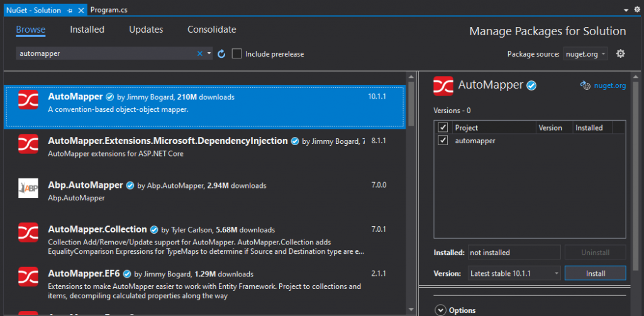The height and width of the screenshot is (316, 644).
Task: Switch to the Browse tab
Action: point(31,30)
